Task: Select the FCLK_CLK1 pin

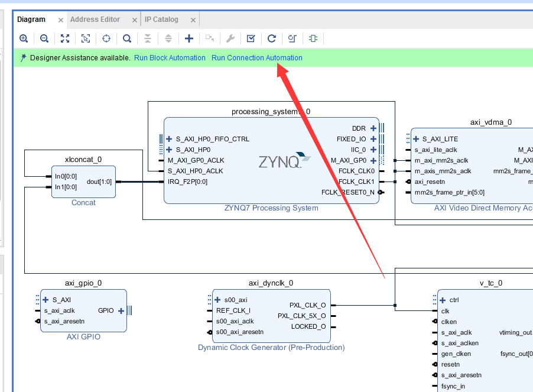Action: click(x=356, y=182)
